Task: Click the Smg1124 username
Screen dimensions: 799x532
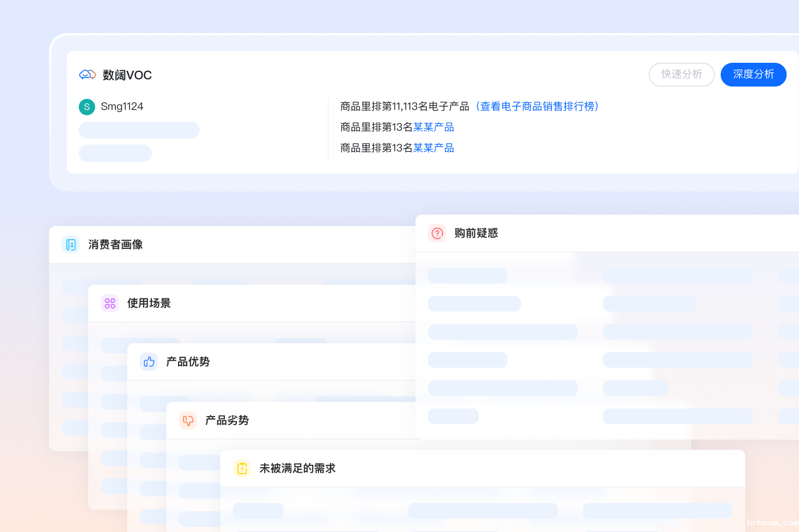Action: 122,107
